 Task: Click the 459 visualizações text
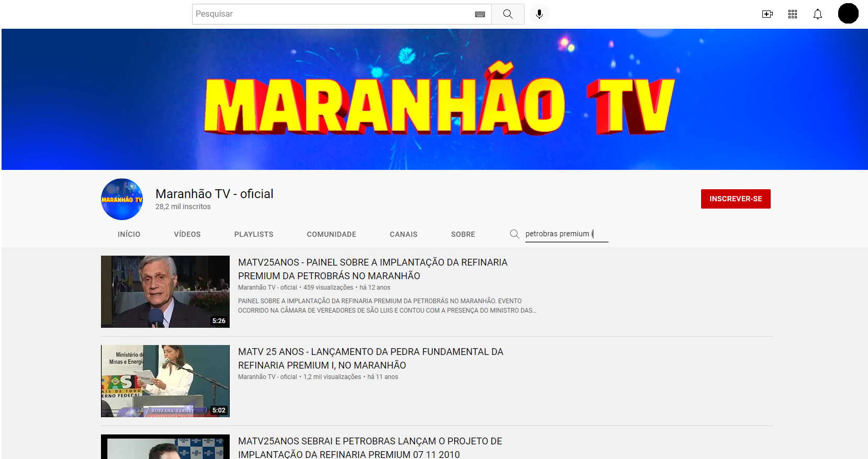329,288
